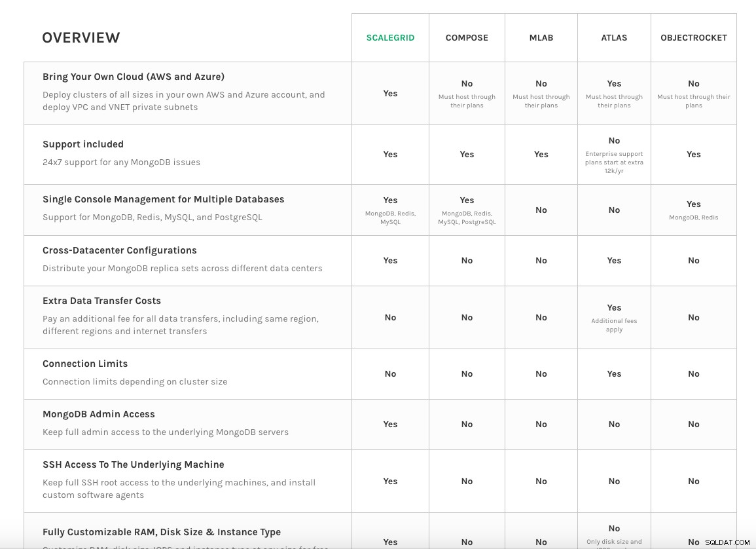Click Atlas's No in Single Console Management row
The image size is (756, 549).
pyautogui.click(x=614, y=210)
